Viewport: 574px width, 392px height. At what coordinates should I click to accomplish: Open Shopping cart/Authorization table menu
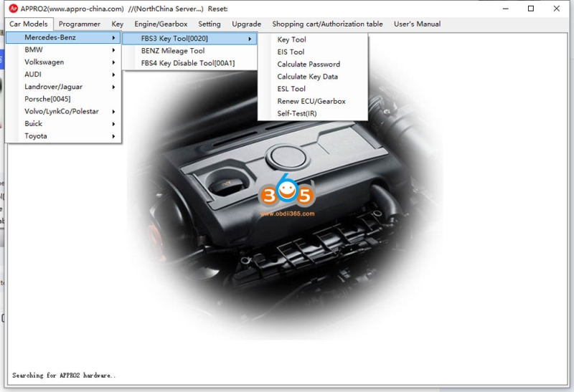[327, 24]
